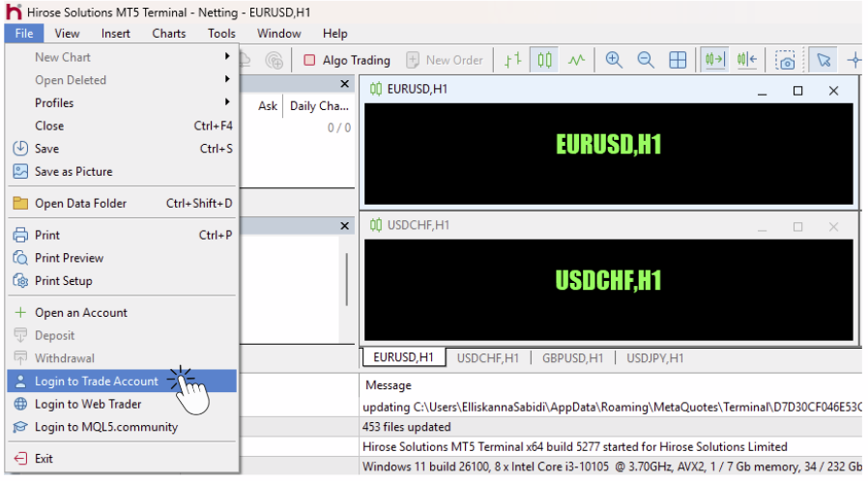
Task: Toggle the Algo Trading button
Action: [x=346, y=60]
